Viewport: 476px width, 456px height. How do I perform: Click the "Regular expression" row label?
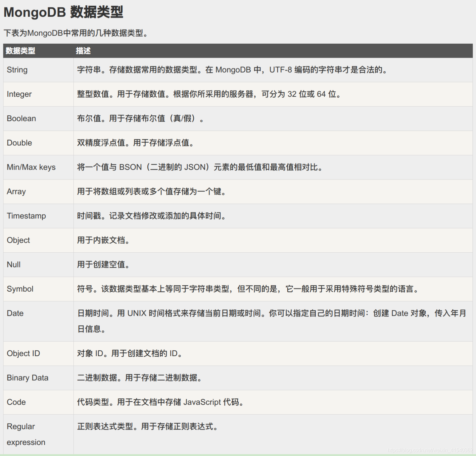click(x=26, y=434)
